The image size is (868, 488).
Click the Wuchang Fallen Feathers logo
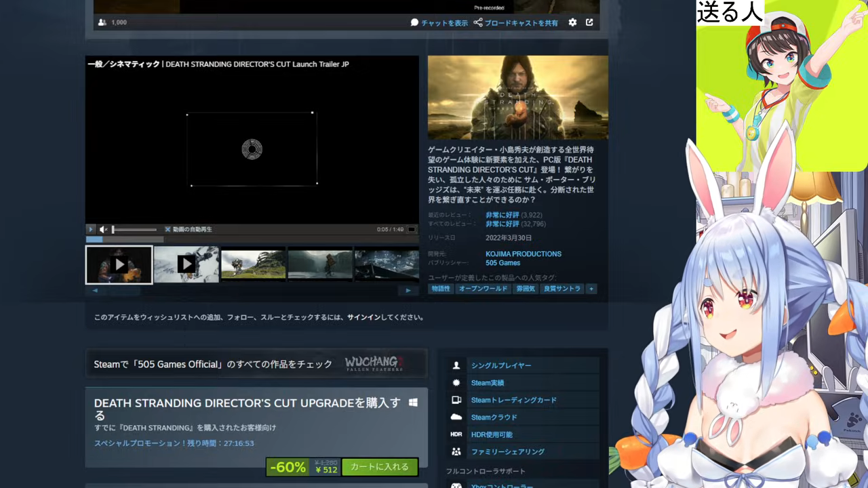374,364
